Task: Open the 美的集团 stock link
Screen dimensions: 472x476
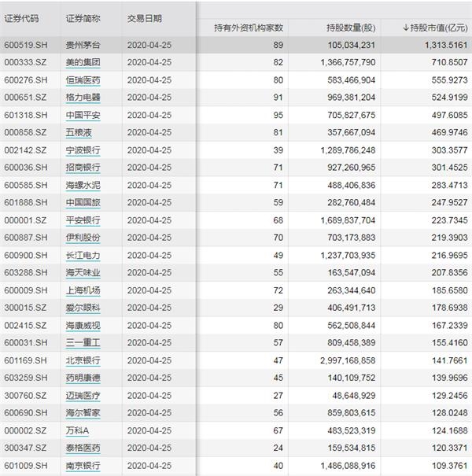Action: [x=83, y=62]
